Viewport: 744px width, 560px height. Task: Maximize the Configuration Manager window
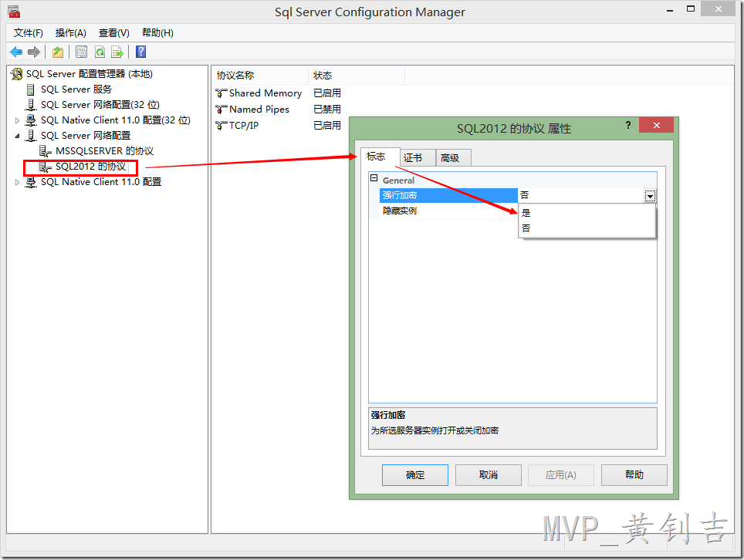pyautogui.click(x=691, y=9)
